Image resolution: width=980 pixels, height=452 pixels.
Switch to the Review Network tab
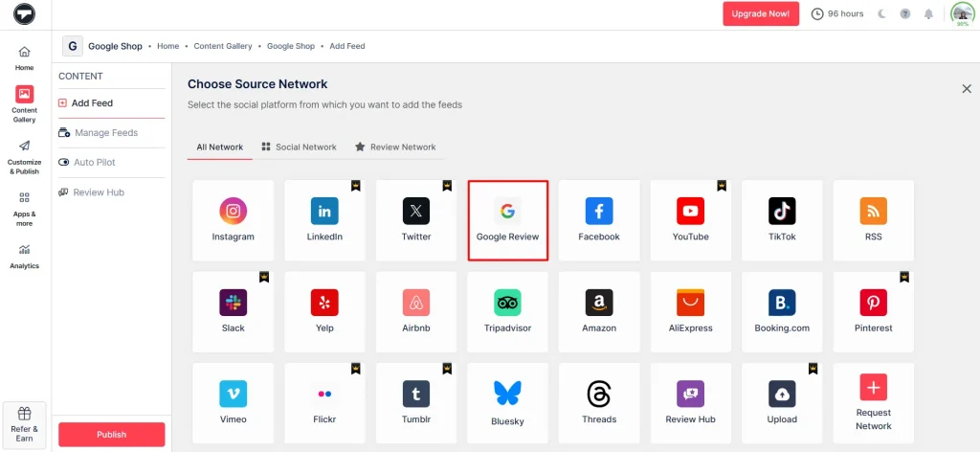pyautogui.click(x=394, y=147)
